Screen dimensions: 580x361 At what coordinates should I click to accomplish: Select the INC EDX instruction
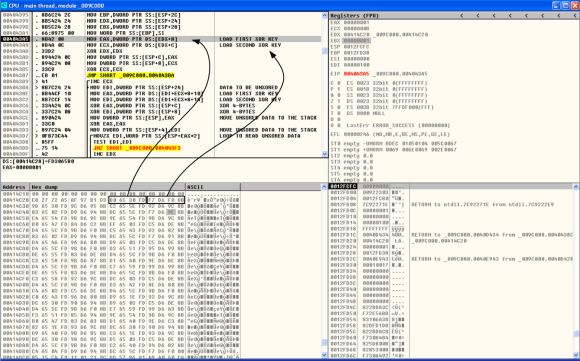pos(104,154)
